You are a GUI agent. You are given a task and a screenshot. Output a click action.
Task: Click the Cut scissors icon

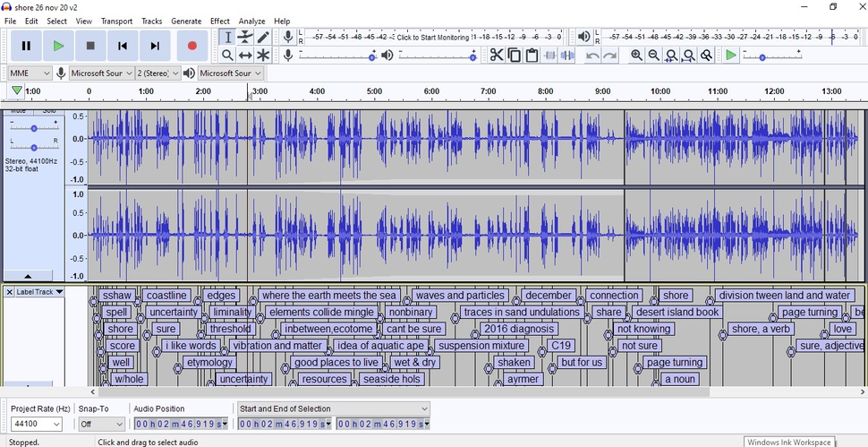tap(497, 56)
